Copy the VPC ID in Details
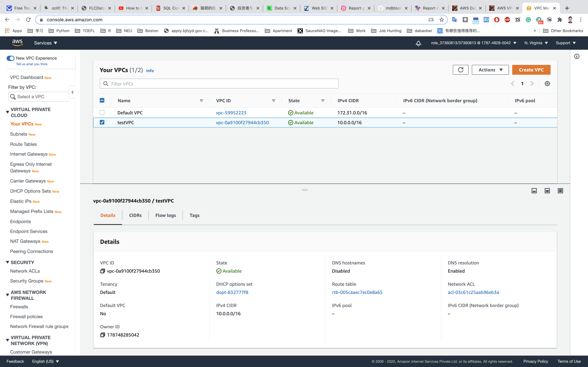 coord(103,271)
